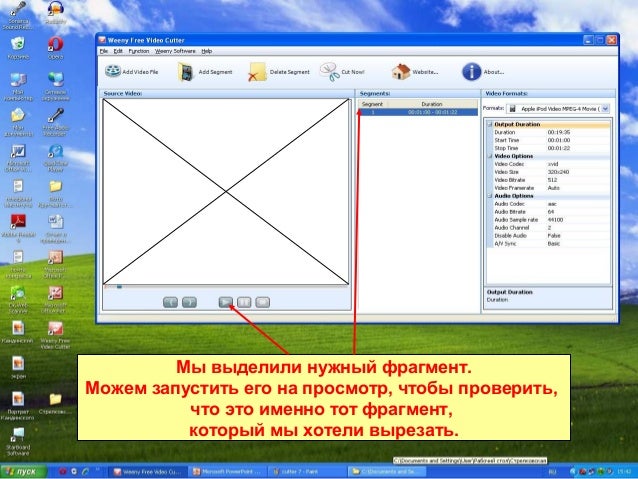
Task: Switch to the Paint taskbar button
Action: [x=307, y=472]
